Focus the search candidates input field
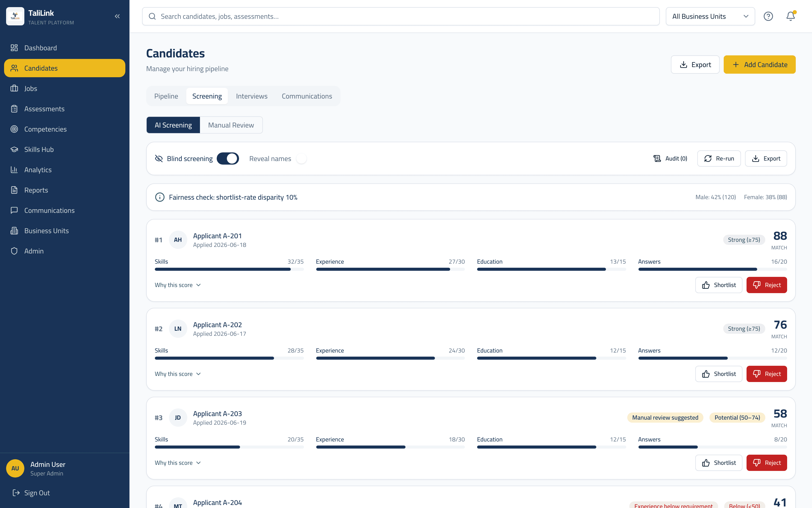Screen dimensions: 812x508 401,16
